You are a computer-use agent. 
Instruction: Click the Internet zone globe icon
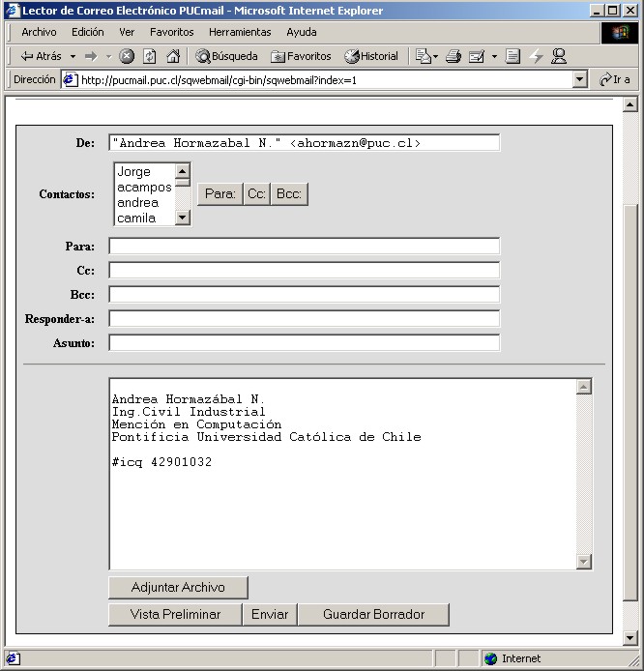click(x=490, y=658)
